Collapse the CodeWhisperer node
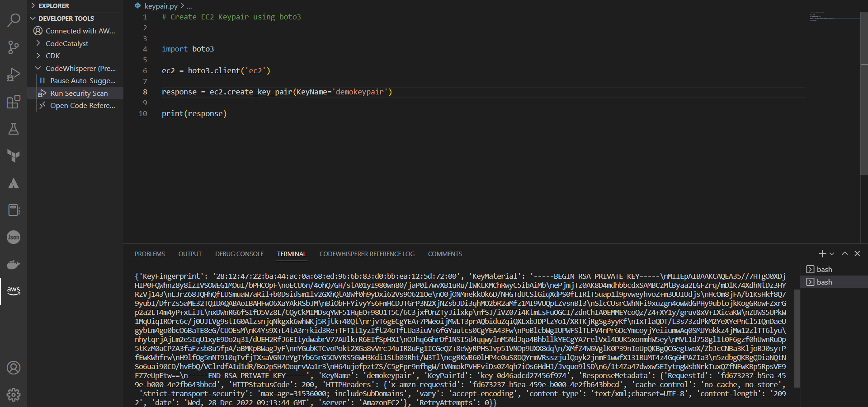Screen dimensions: 868x407 pyautogui.click(x=38, y=68)
